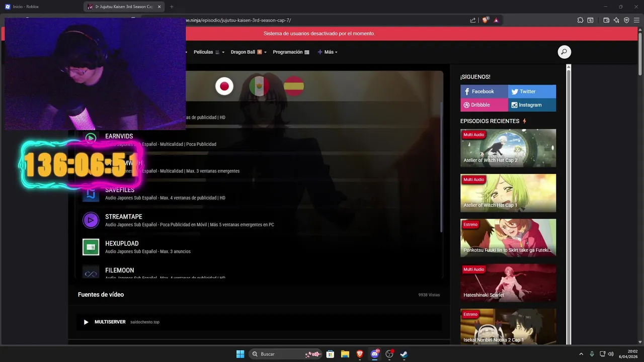Select the HEXUPLOAD server option

tap(259, 247)
